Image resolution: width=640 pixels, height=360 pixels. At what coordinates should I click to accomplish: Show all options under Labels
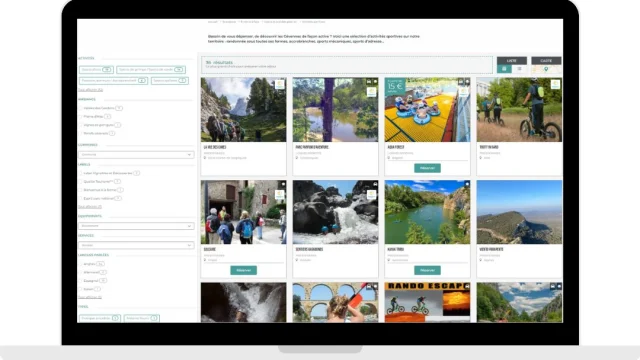coord(90,207)
